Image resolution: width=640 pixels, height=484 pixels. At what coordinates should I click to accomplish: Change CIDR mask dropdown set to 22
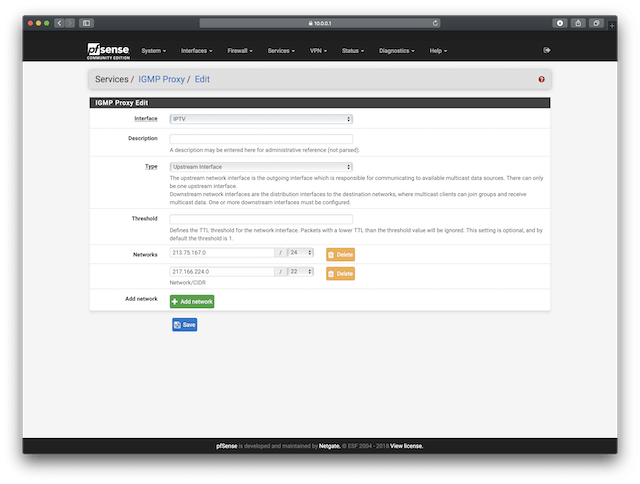point(301,271)
